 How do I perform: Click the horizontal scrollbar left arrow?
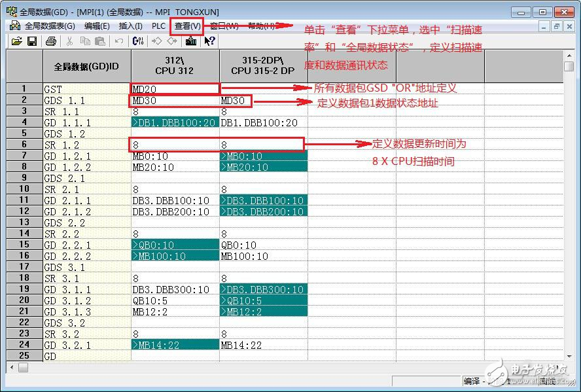11,367
